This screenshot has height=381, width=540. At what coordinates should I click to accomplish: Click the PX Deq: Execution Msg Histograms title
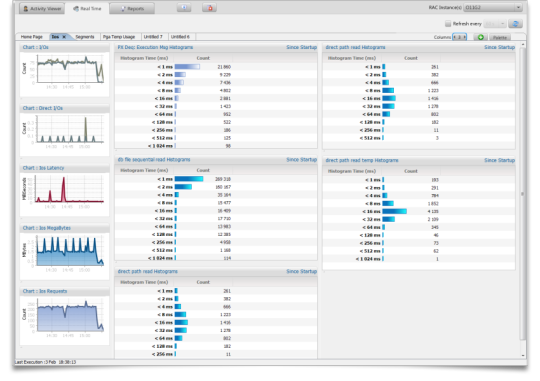coord(155,48)
